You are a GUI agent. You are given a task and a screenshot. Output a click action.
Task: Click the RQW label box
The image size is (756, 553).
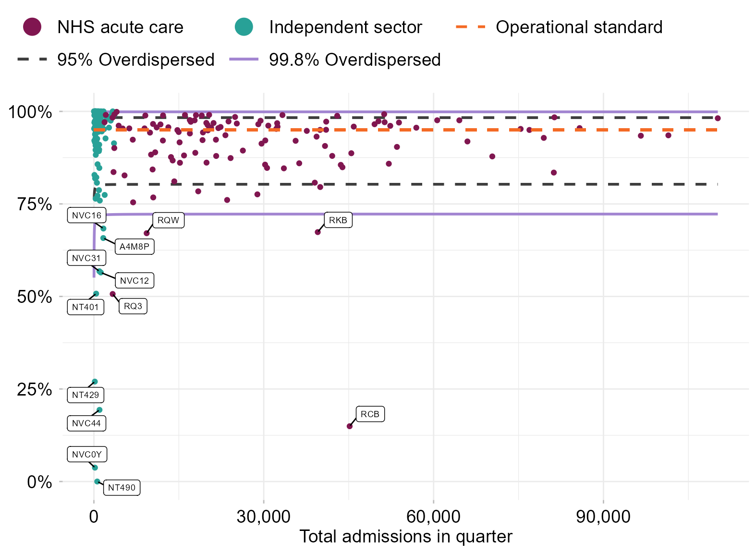click(168, 220)
